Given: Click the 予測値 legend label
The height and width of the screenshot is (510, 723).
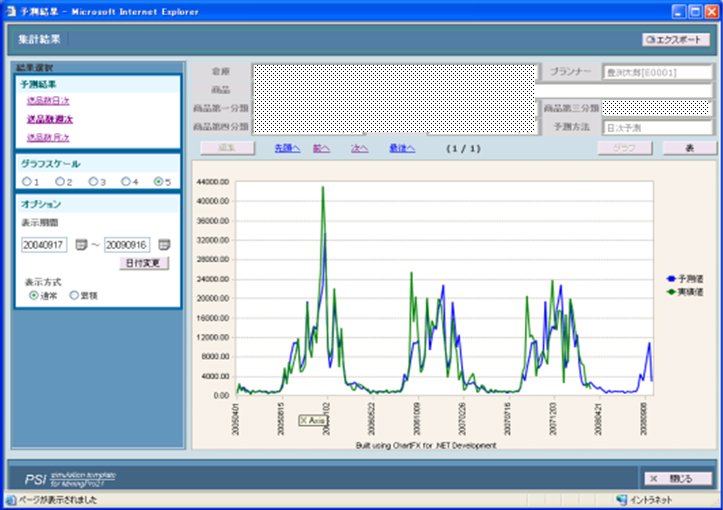Looking at the screenshot, I should 691,279.
